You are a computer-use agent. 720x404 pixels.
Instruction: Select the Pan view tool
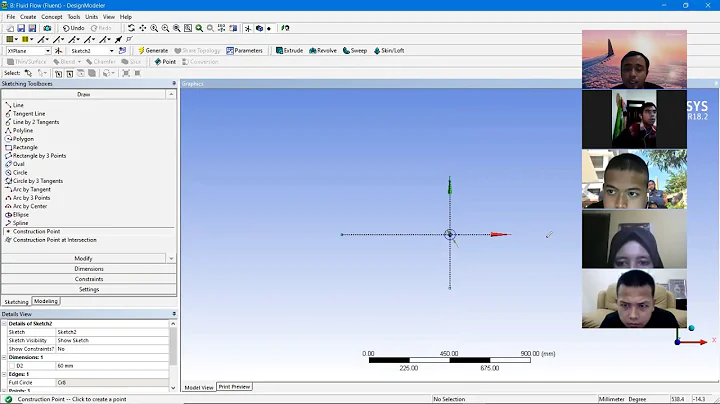[143, 28]
